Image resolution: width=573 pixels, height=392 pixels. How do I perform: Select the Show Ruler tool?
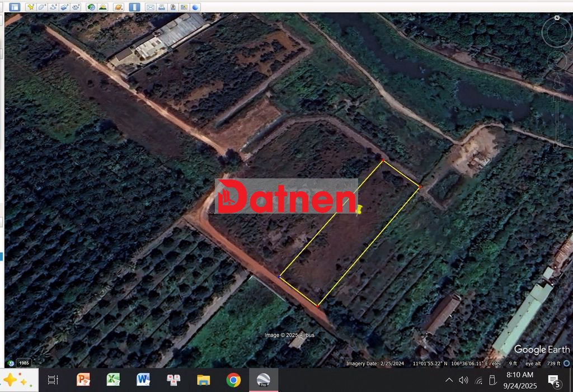pyautogui.click(x=135, y=7)
